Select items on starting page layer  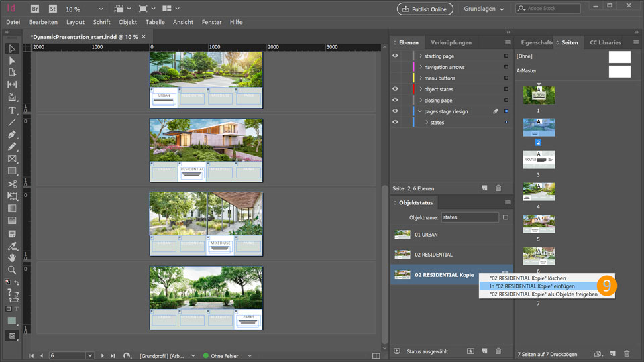(506, 56)
